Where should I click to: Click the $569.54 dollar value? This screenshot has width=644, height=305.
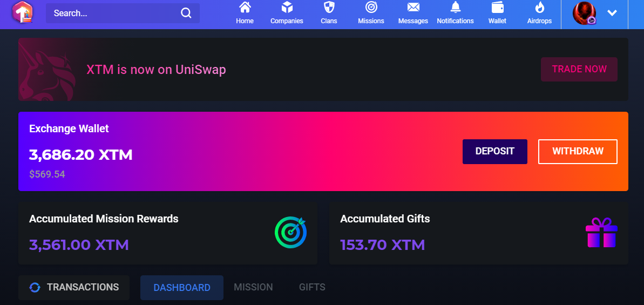(x=47, y=174)
